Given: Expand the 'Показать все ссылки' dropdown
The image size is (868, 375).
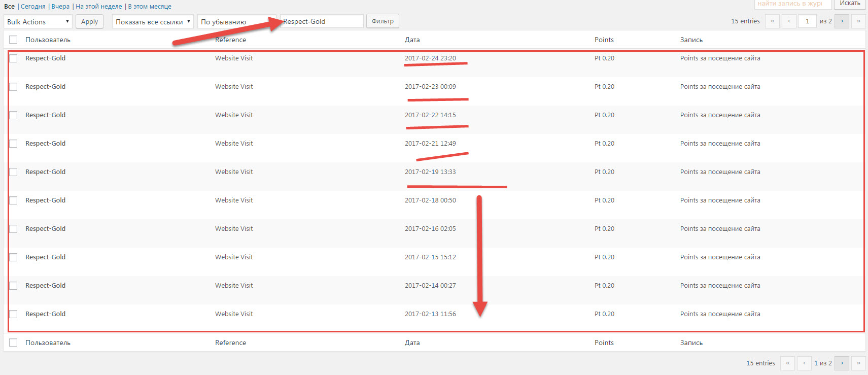Looking at the screenshot, I should 153,22.
